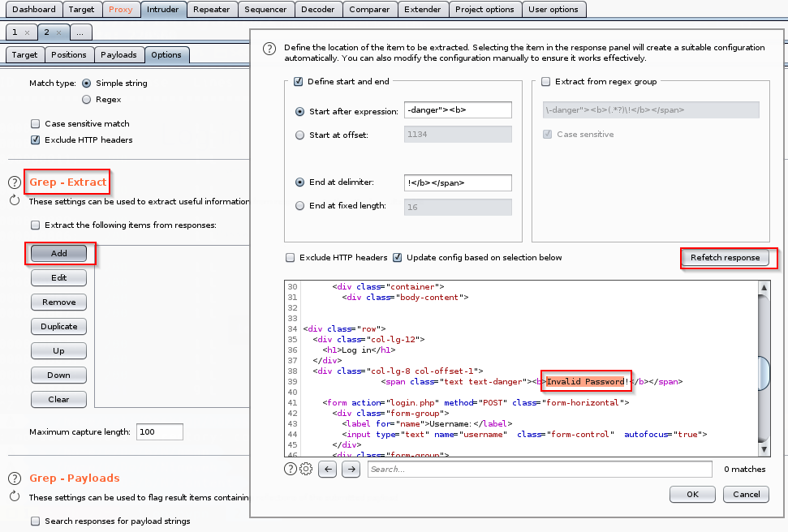Go to previous search match arrow

[x=327, y=469]
